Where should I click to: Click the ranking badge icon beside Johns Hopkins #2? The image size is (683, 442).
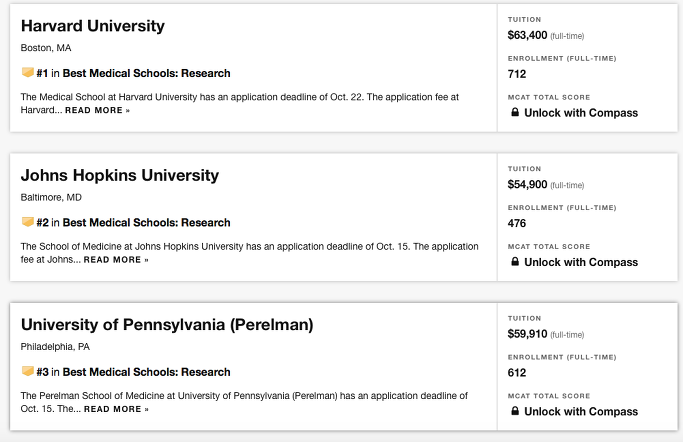[27, 222]
